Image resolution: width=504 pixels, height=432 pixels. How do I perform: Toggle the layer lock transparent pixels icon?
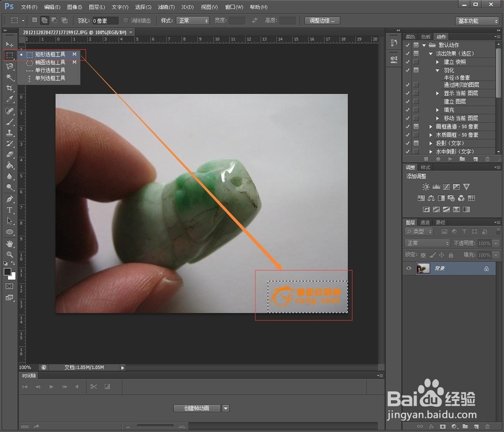[x=423, y=255]
